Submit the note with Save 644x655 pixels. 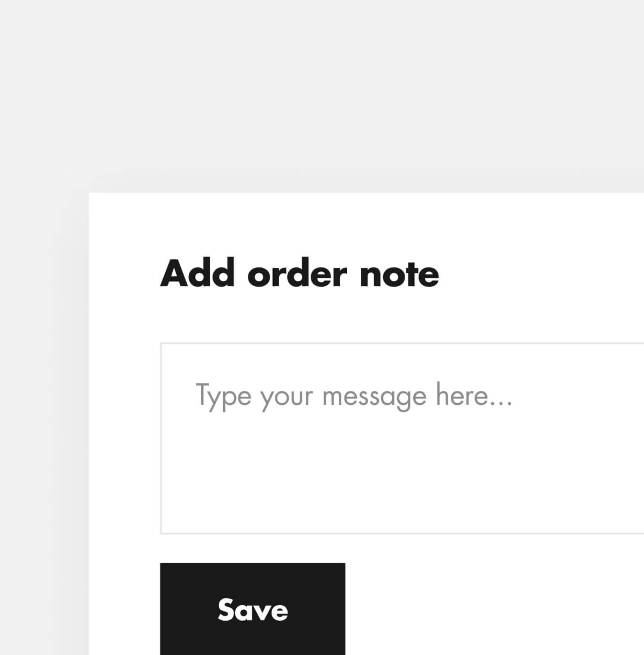(252, 609)
